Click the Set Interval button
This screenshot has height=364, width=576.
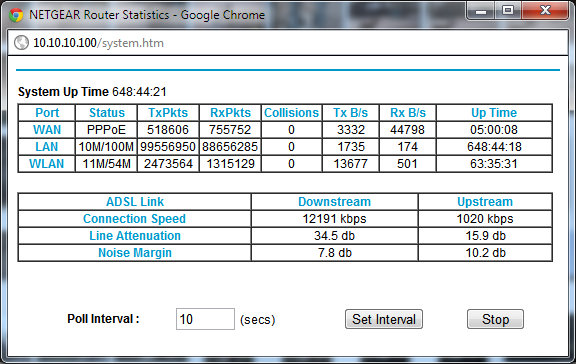384,319
